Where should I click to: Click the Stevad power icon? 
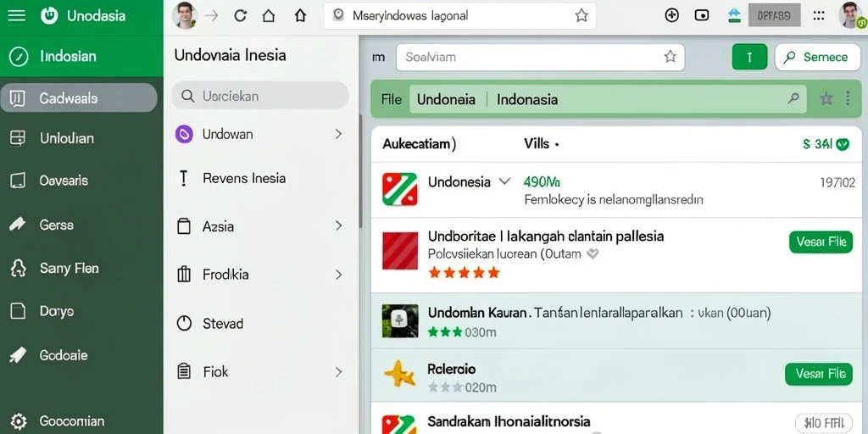tap(184, 323)
